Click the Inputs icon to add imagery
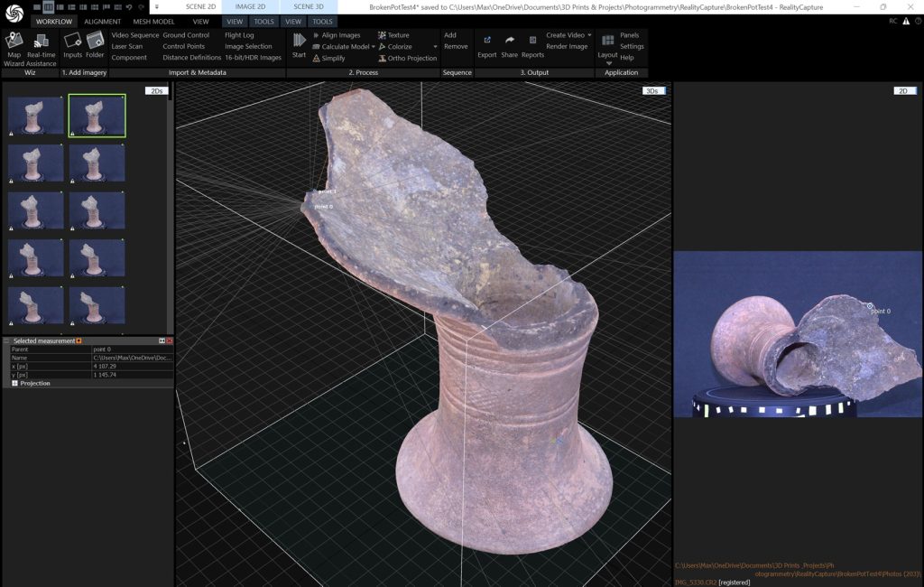924x587 pixels. click(72, 41)
